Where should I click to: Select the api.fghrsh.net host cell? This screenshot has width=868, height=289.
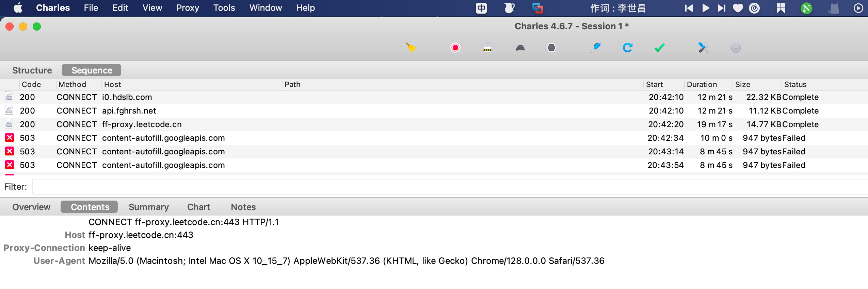pyautogui.click(x=129, y=111)
